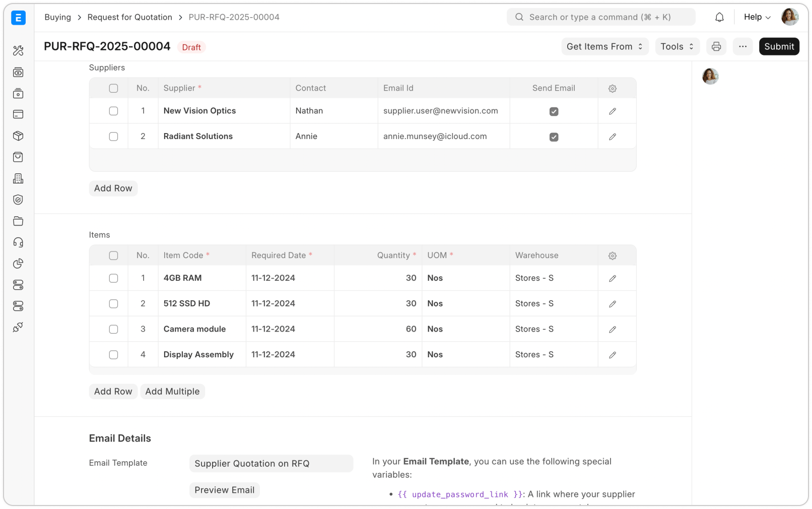Select the Stock box icon in the sidebar

coord(18,136)
